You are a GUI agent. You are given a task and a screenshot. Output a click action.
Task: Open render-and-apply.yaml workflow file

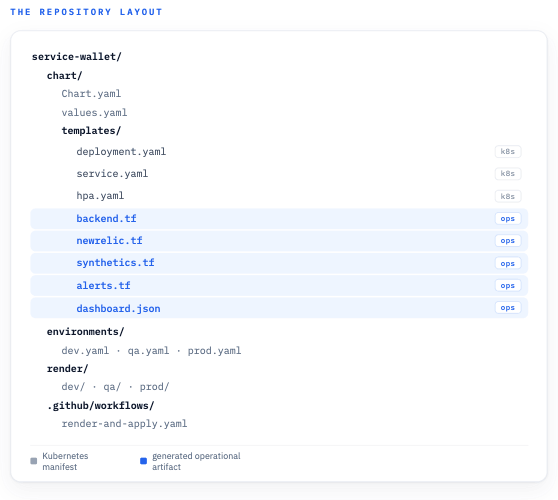124,423
